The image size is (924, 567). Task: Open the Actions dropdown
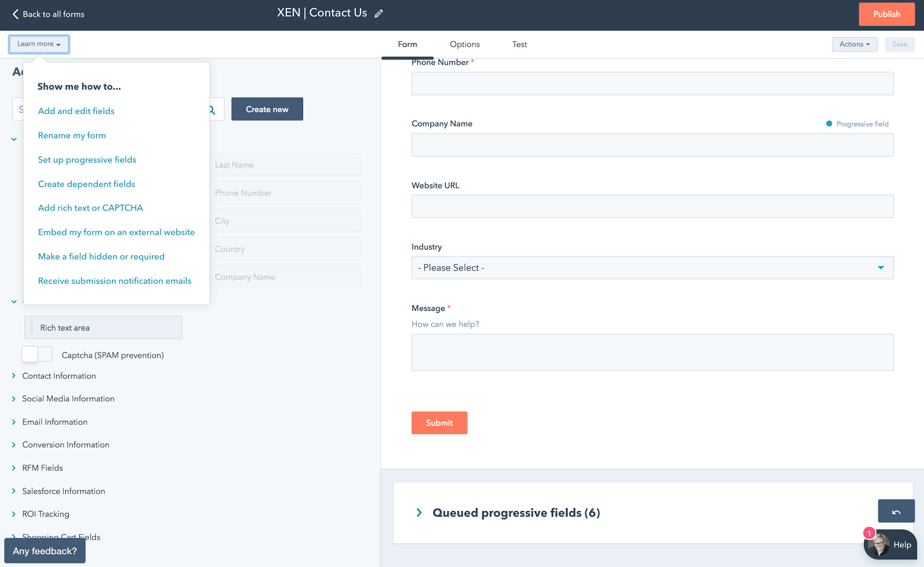[x=855, y=45]
